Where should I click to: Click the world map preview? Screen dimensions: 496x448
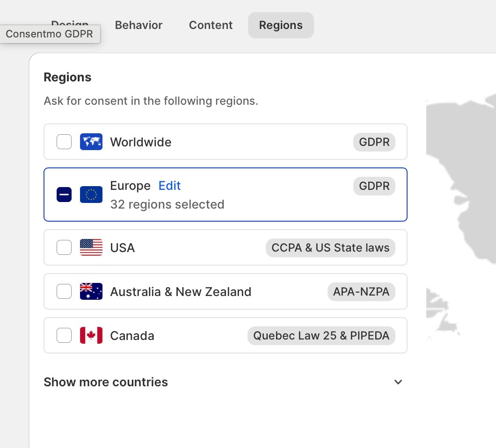pos(461,218)
